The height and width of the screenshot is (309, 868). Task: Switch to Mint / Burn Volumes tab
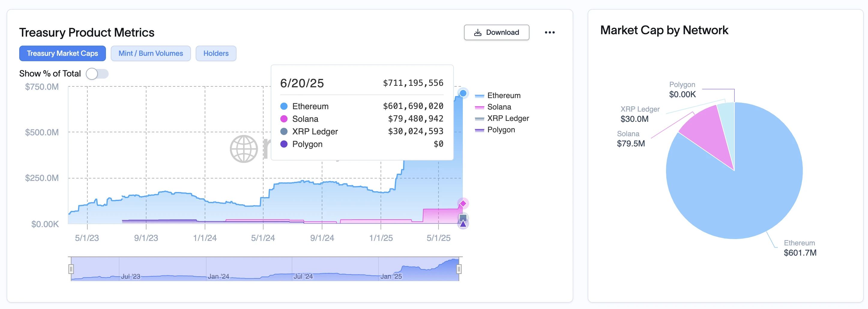151,53
